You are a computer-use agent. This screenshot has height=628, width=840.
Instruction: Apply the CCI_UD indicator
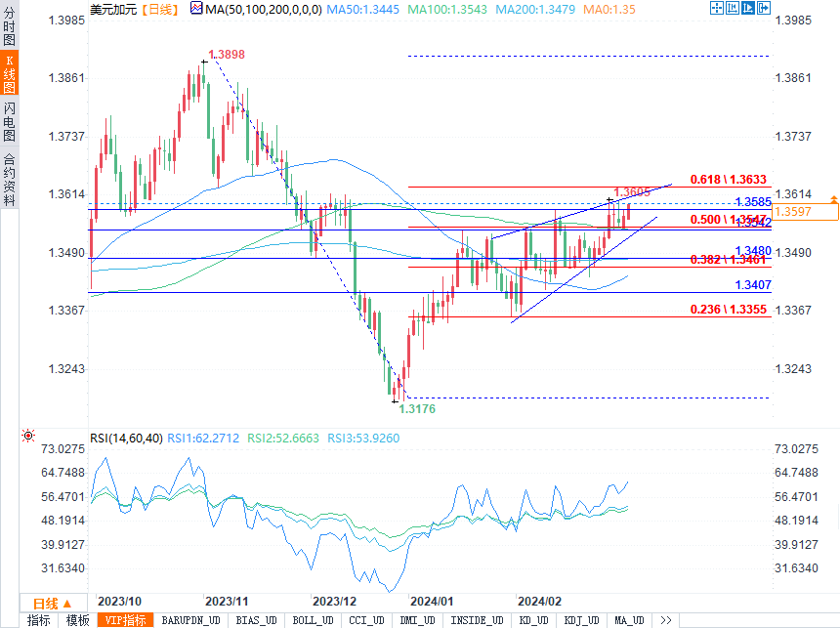(x=366, y=620)
